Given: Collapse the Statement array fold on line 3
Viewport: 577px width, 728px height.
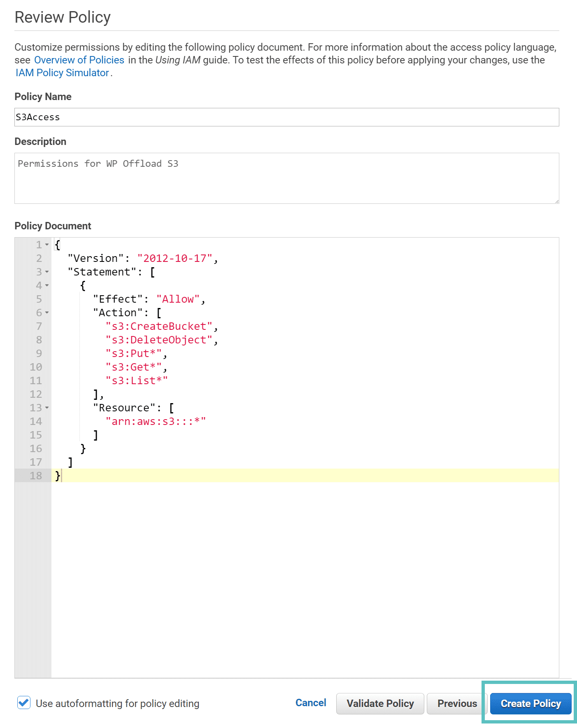Looking at the screenshot, I should 47,272.
